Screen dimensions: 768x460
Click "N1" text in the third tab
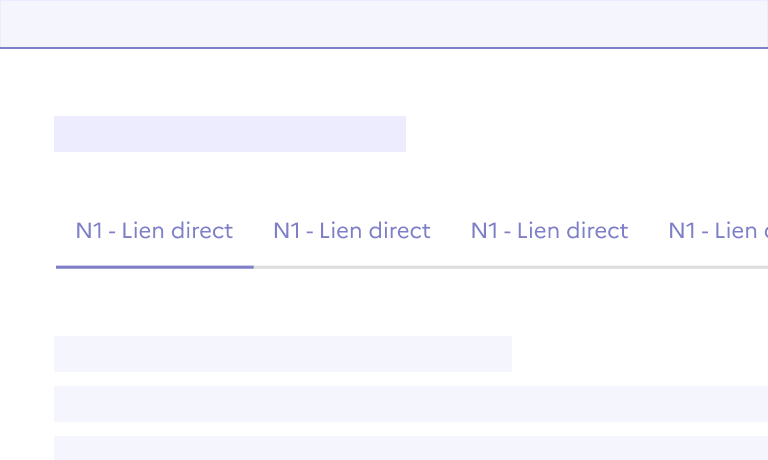tap(484, 231)
